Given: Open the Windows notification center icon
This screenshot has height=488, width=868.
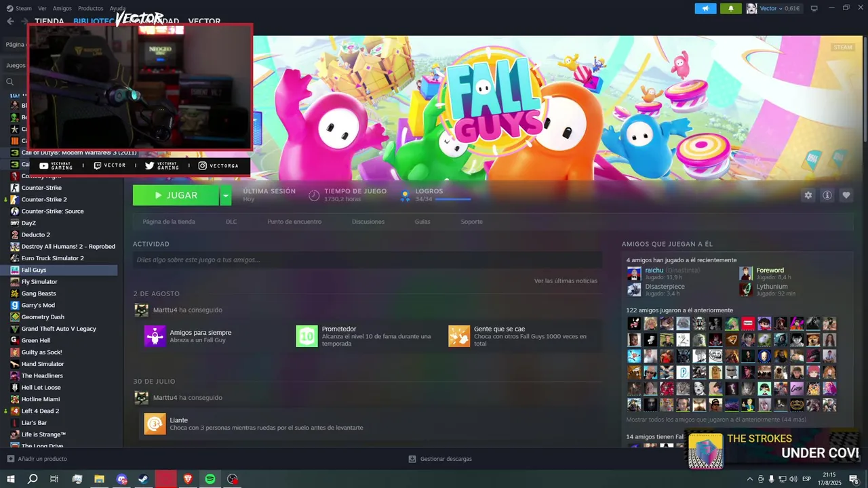Looking at the screenshot, I should [x=854, y=479].
